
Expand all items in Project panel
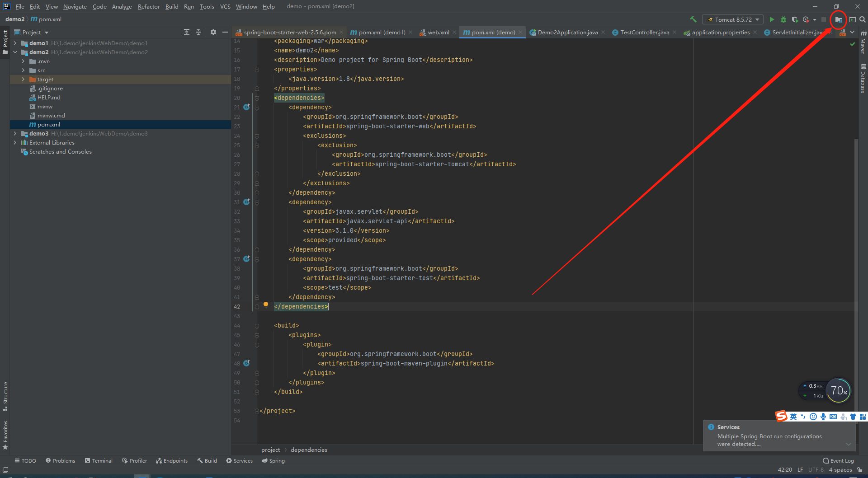[x=187, y=32]
